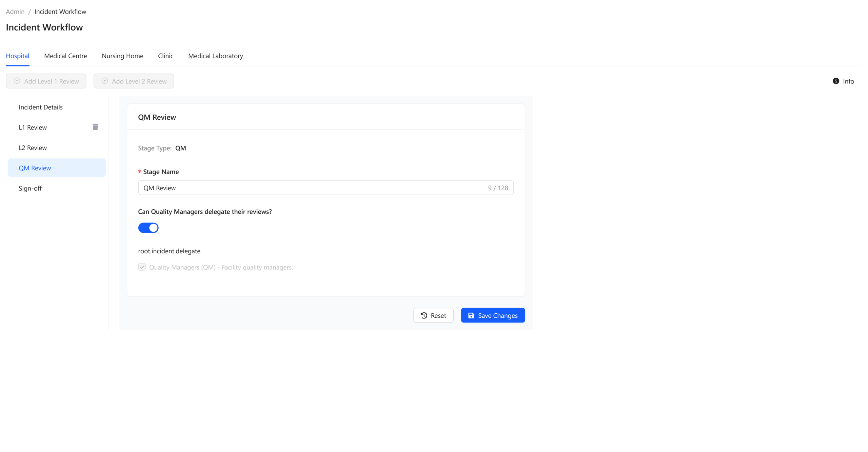Go to the Medical Laboratory tab
This screenshot has width=868, height=452.
pyautogui.click(x=215, y=56)
